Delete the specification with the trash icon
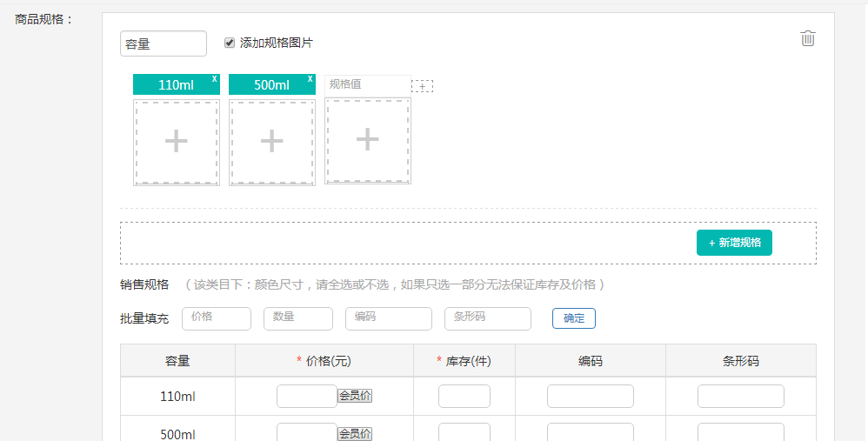 (x=808, y=38)
